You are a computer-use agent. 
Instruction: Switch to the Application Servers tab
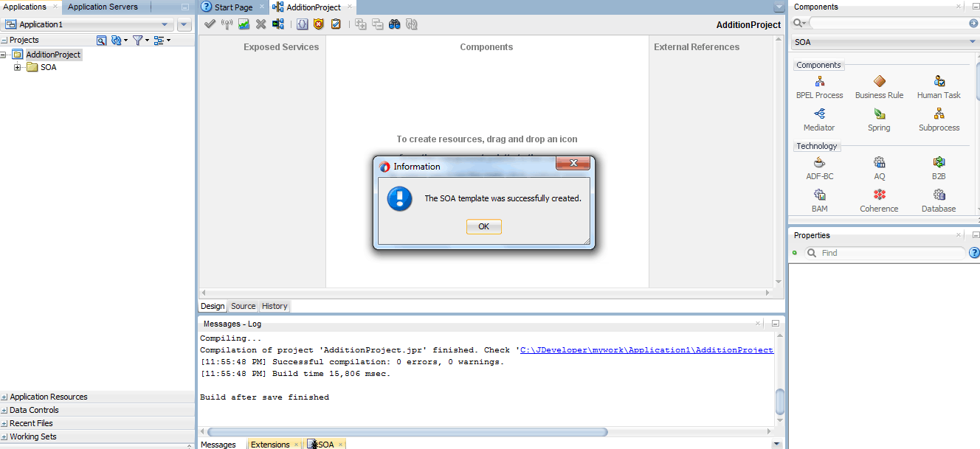tap(103, 7)
